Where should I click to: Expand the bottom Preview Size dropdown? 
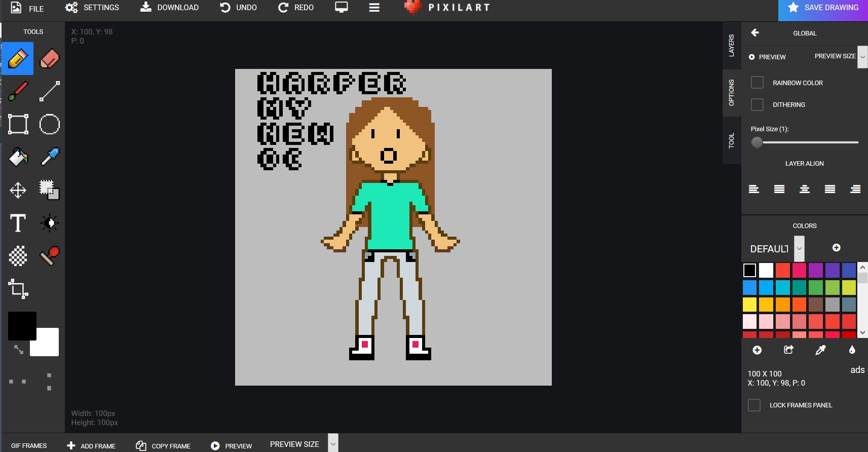[333, 444]
